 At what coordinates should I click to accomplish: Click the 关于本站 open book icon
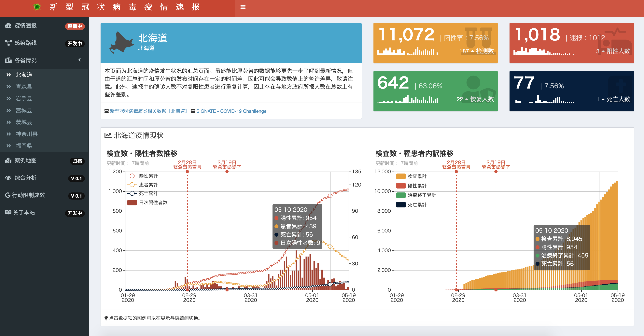pyautogui.click(x=8, y=213)
